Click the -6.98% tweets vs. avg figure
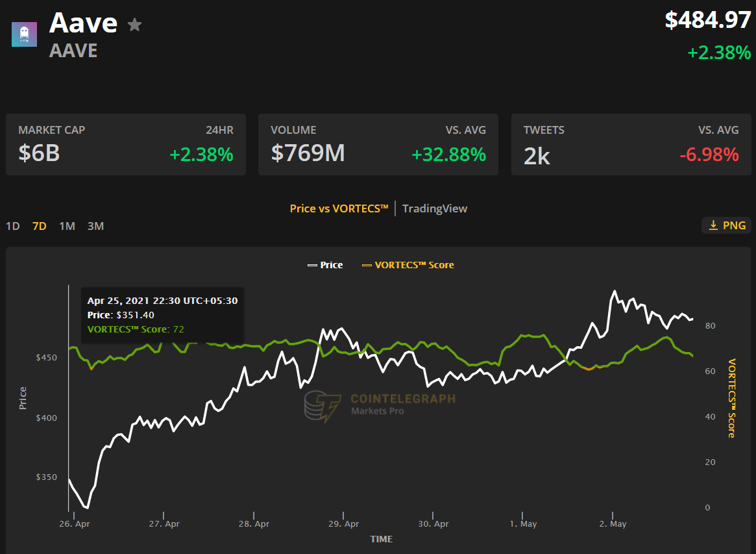756x554 pixels. tap(709, 155)
